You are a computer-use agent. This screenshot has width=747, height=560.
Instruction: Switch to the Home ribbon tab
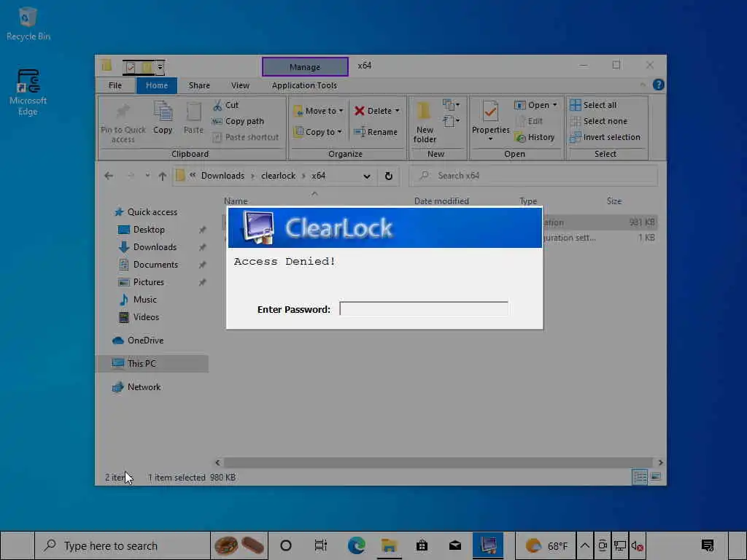click(x=157, y=85)
